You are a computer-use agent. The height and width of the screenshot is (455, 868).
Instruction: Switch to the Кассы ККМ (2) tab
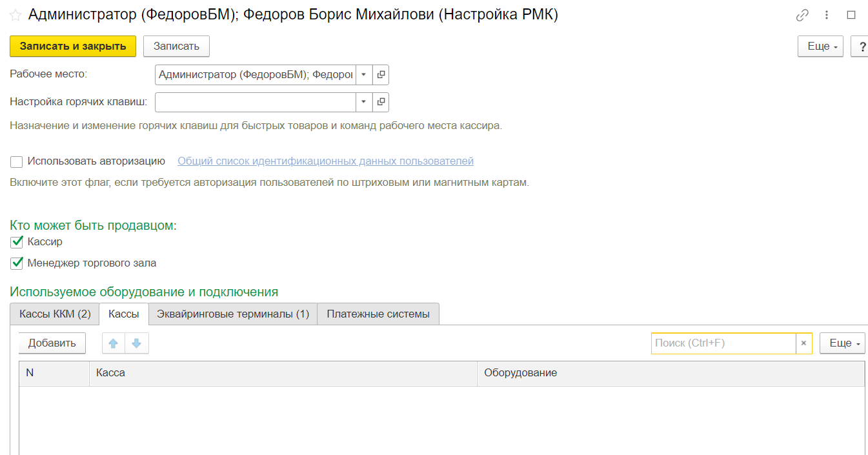point(55,314)
